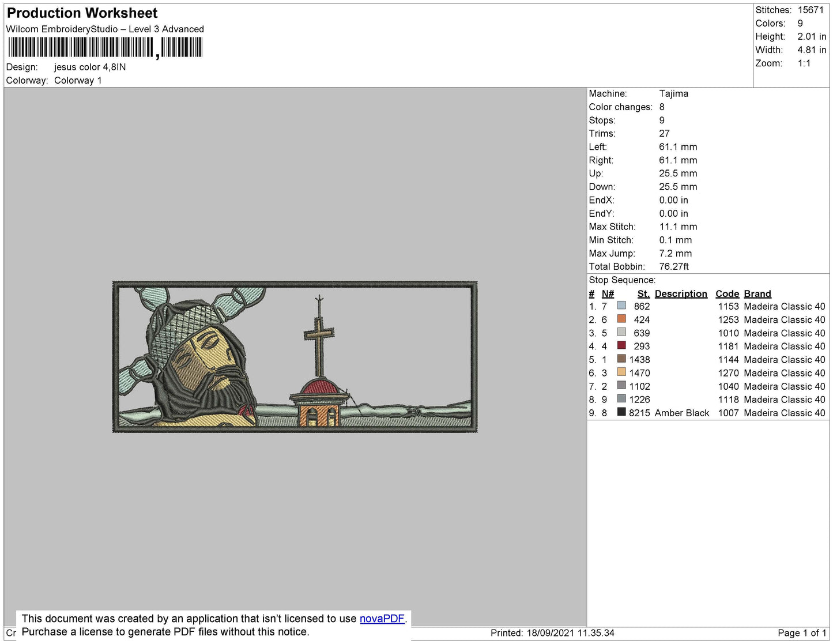Click the zoom value '1:1'
This screenshot has height=644, width=833.
[x=804, y=63]
